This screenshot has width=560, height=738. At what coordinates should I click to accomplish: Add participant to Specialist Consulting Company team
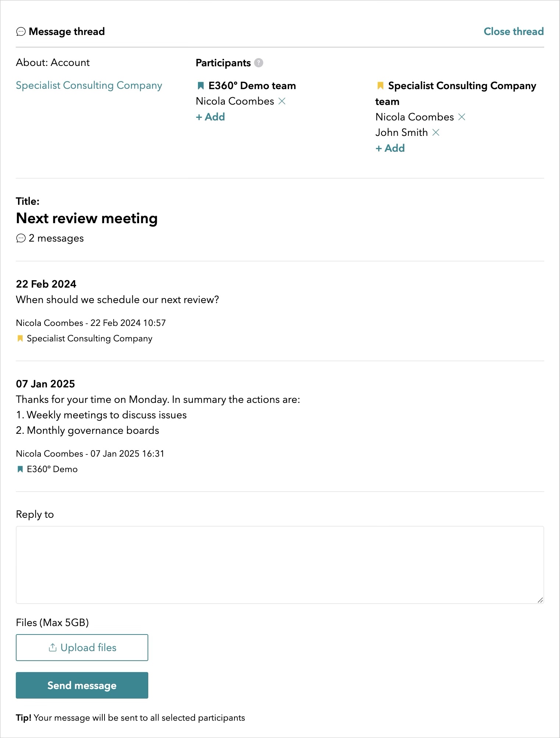point(390,148)
